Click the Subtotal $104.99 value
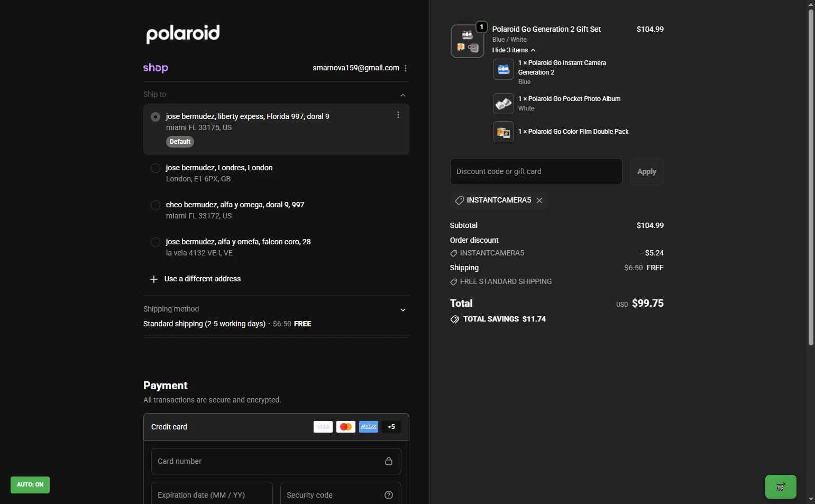Screen dimensions: 815x504 (650, 225)
